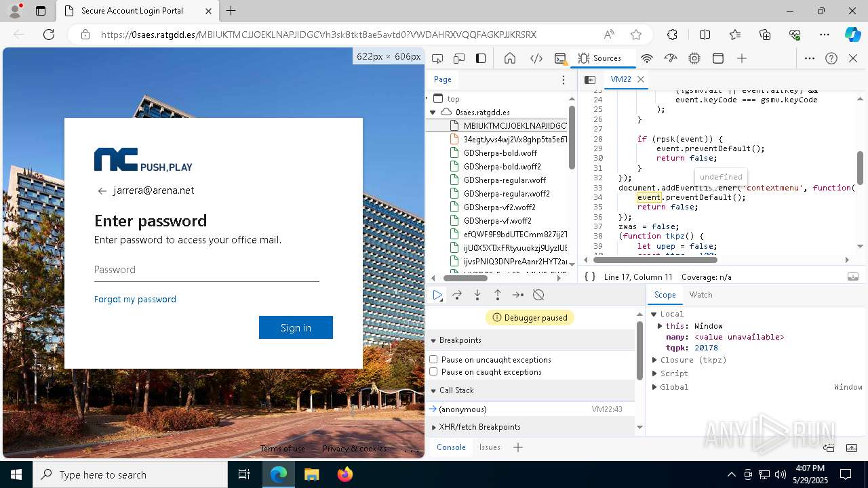This screenshot has height=488, width=868.
Task: Collapse the Local scope
Action: tap(654, 314)
